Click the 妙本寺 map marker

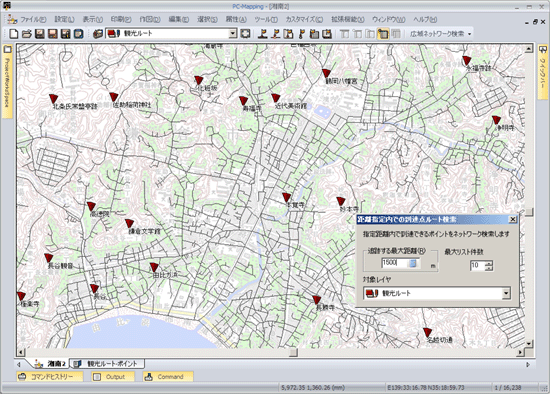click(341, 201)
